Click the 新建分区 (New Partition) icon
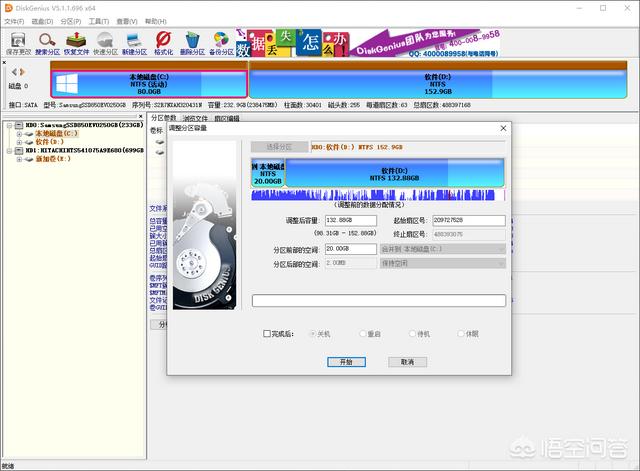Screen dimensions: 640x471 pyautogui.click(x=134, y=41)
